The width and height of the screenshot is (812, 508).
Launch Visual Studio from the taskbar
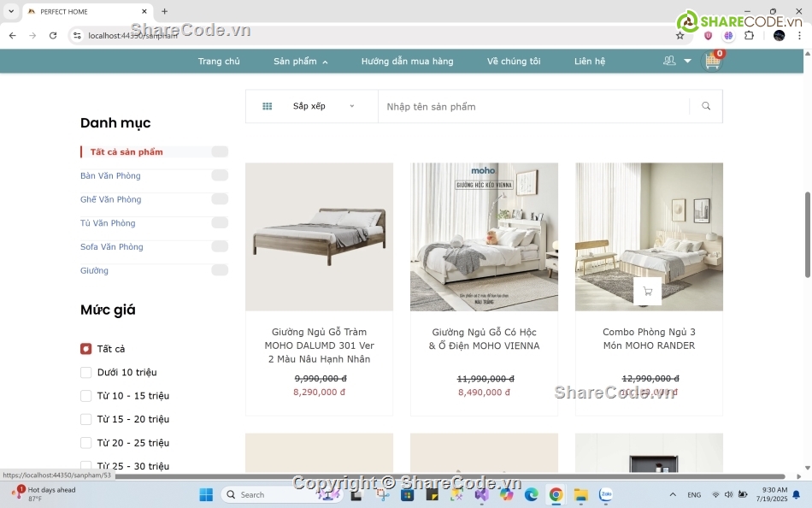pos(481,494)
